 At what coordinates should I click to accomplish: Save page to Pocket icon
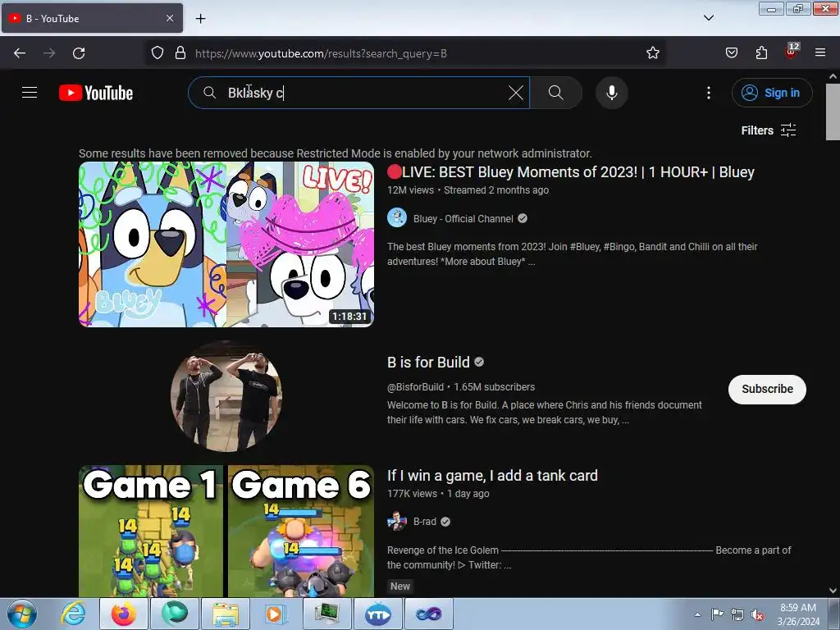click(x=731, y=53)
